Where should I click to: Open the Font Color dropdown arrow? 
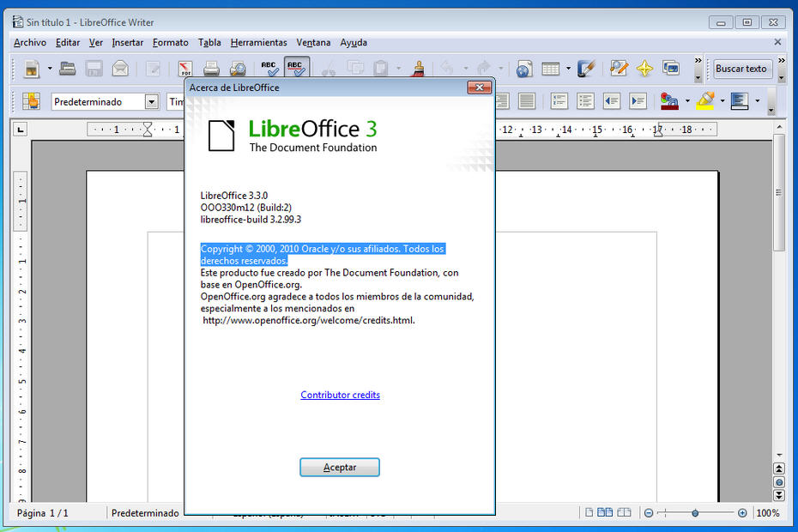point(687,101)
